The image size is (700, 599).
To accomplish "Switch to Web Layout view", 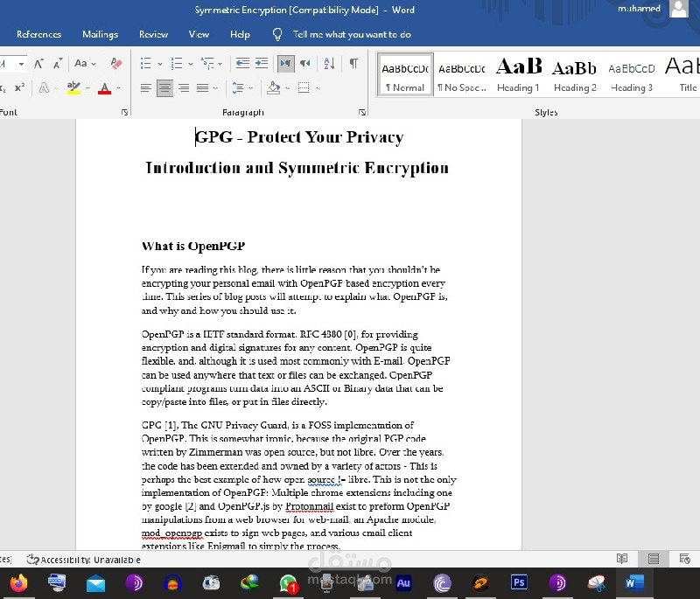I will 684,559.
